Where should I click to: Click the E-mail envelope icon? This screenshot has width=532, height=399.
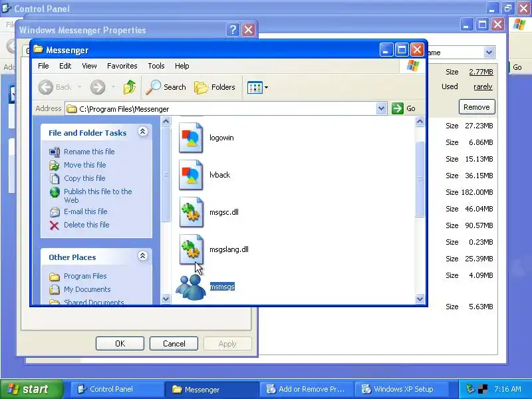coord(55,212)
